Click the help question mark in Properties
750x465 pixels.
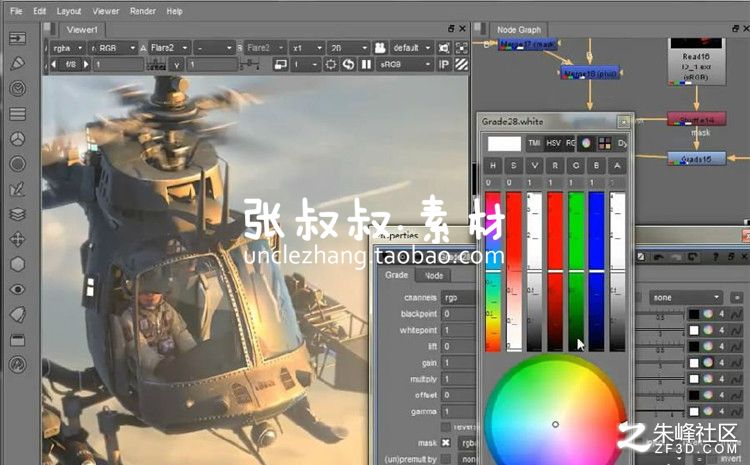click(715, 257)
